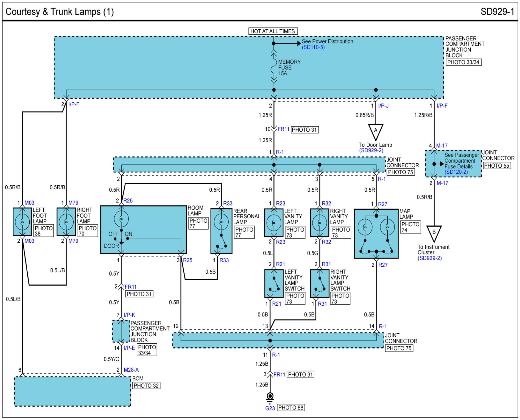Click the room lamp OFF switch position
The height and width of the screenshot is (420, 520).
(x=113, y=234)
